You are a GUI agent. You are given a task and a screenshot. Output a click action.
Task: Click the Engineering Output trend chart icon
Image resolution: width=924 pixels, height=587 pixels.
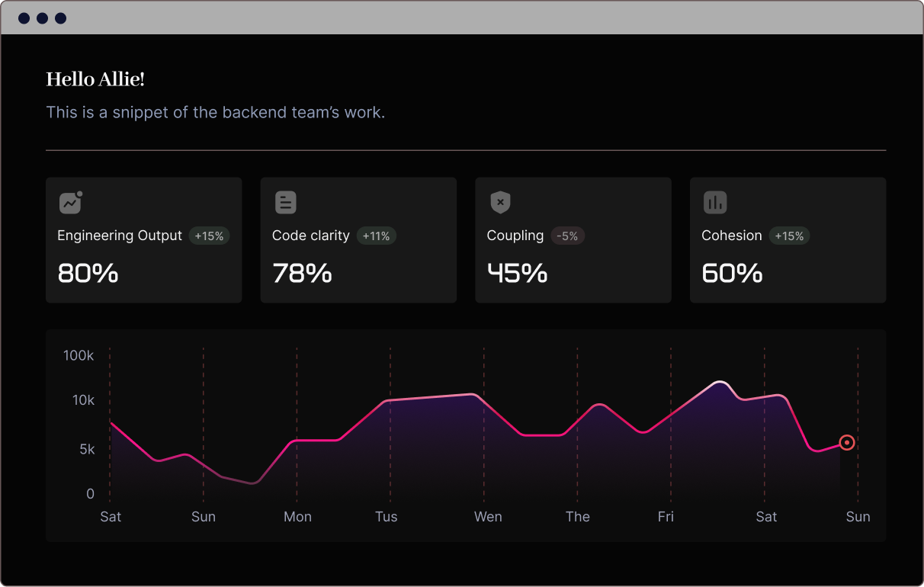click(71, 202)
